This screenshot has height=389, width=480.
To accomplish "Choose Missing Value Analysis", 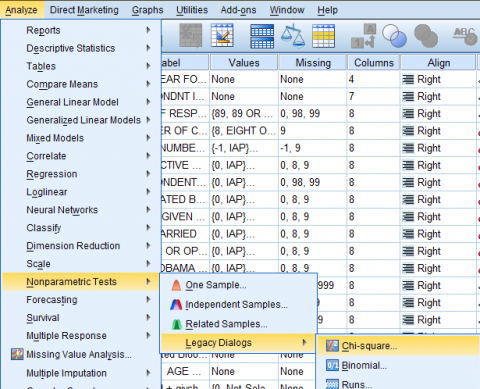I will pos(81,354).
